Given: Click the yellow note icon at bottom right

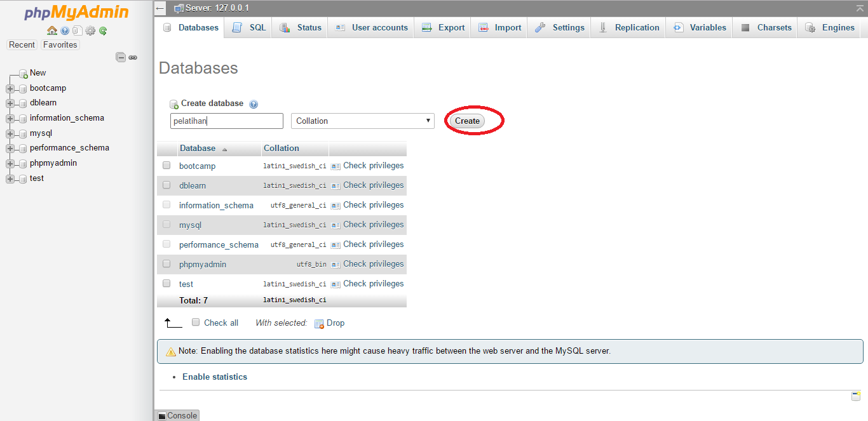Looking at the screenshot, I should coord(856,396).
